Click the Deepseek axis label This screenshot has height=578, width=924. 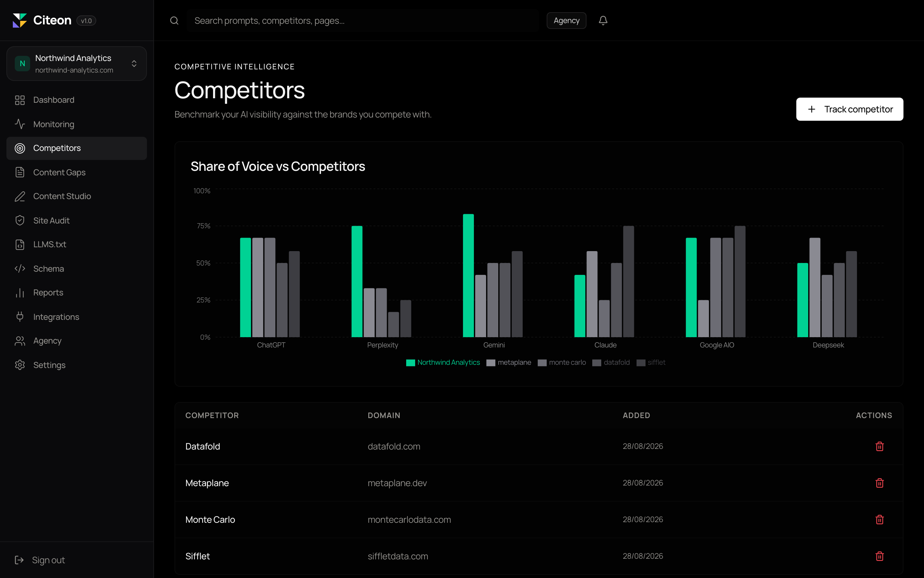click(x=828, y=345)
